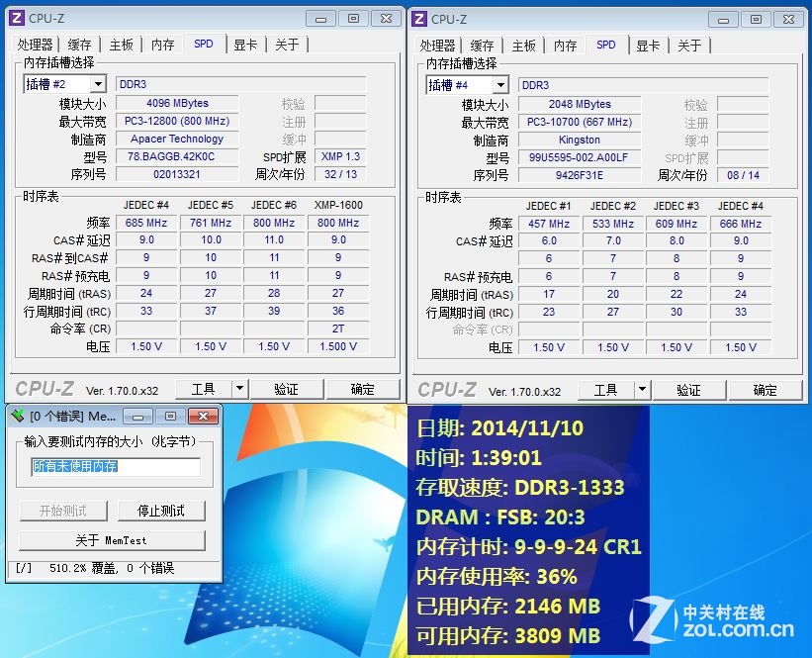The image size is (812, 658).
Task: Maximize the left CPU-Z window
Action: click(x=354, y=19)
